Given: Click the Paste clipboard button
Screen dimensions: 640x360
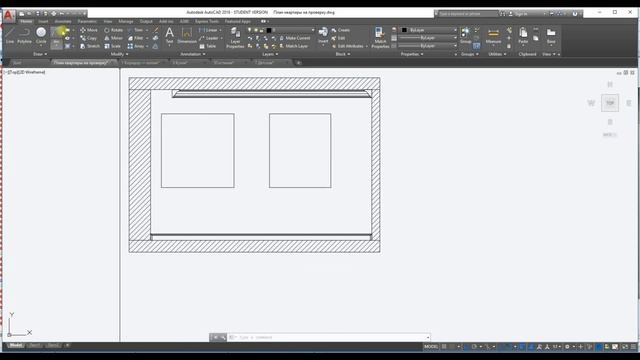Looking at the screenshot, I should tap(523, 36).
